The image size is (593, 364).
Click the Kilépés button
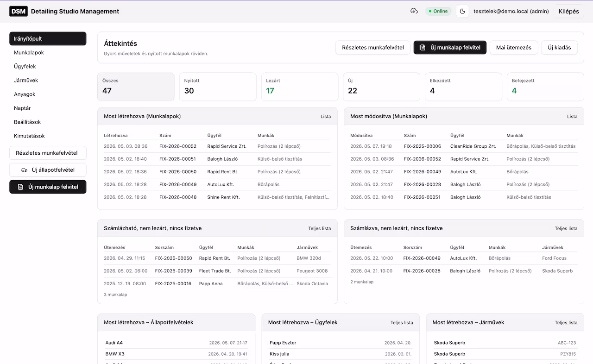[x=569, y=11]
